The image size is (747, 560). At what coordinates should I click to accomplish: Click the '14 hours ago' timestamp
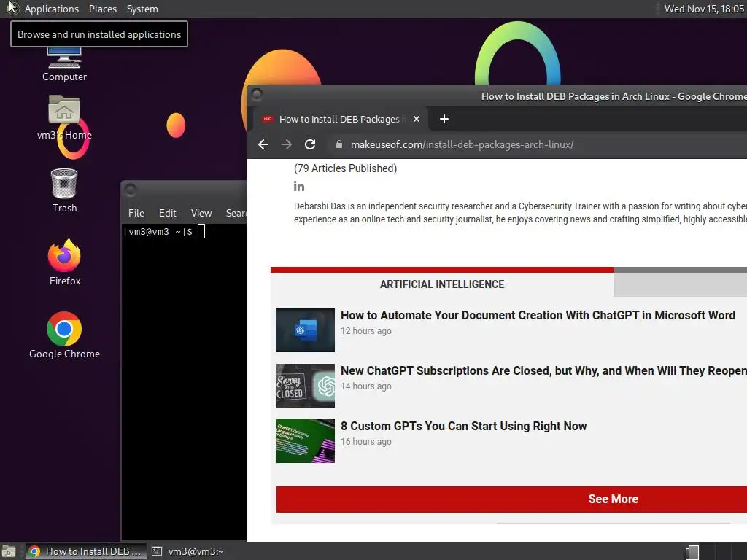click(x=366, y=386)
